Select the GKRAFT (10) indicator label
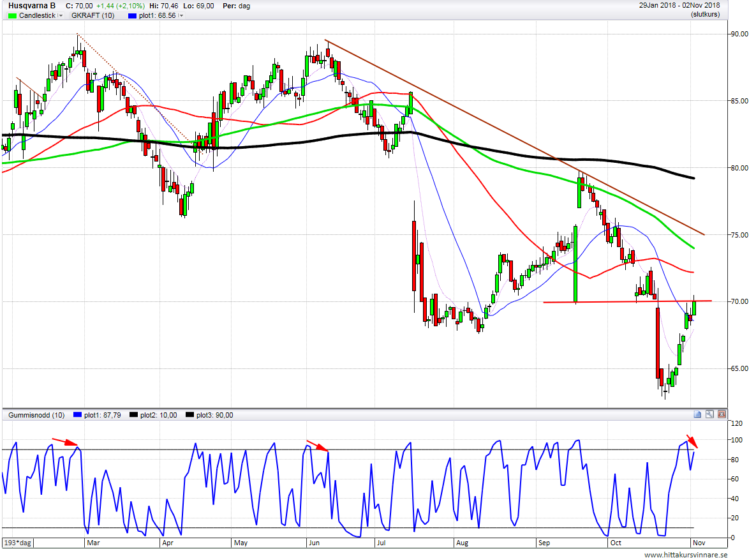The image size is (756, 558). [x=93, y=15]
